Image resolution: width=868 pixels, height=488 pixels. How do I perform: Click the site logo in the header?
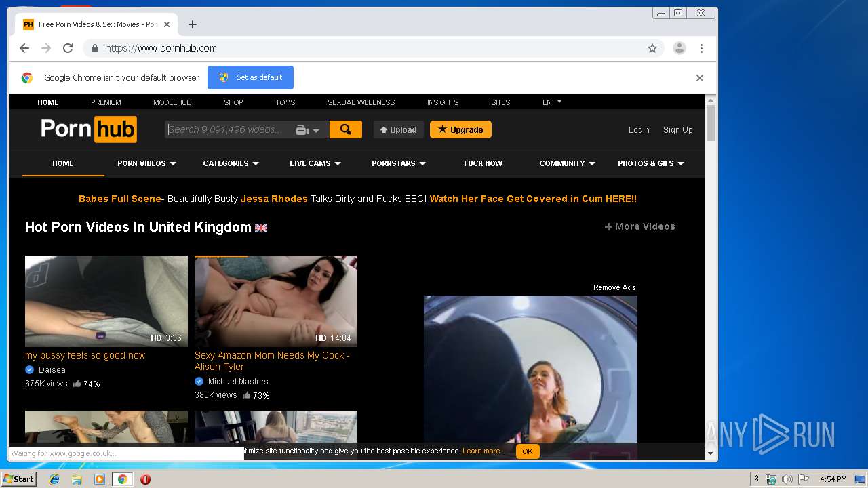[89, 129]
